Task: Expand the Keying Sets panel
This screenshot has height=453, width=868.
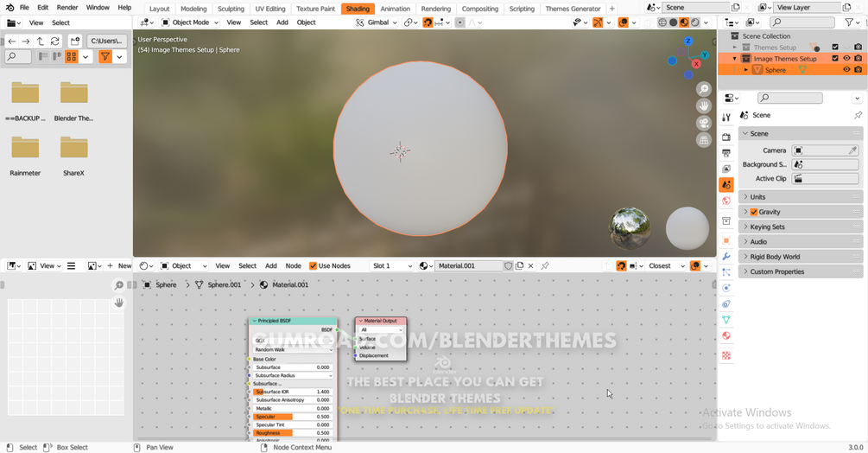Action: pyautogui.click(x=800, y=227)
